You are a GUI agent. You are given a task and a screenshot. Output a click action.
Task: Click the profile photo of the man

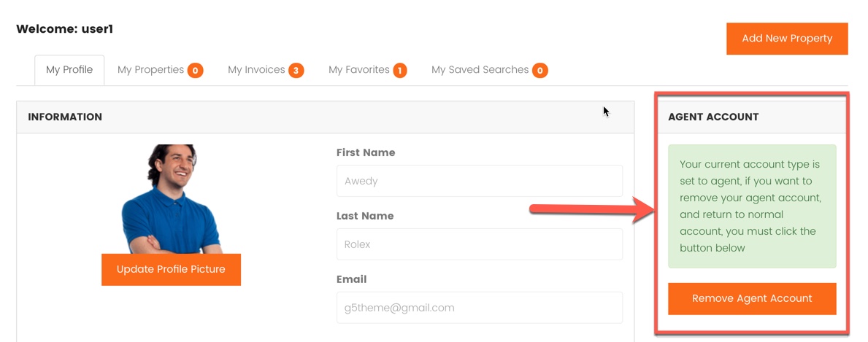click(171, 199)
